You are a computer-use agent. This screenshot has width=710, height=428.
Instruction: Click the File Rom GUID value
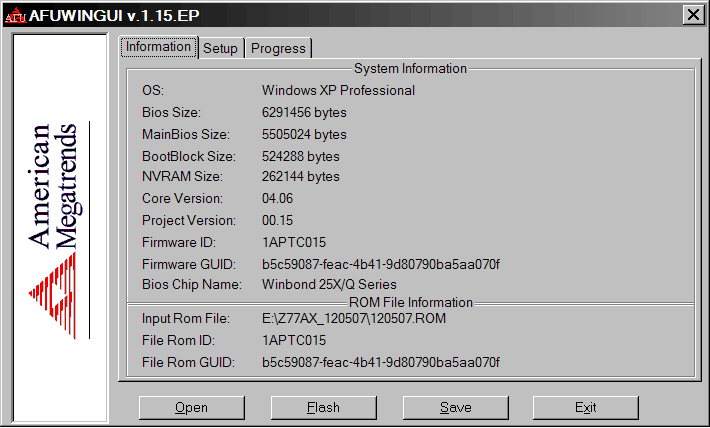tap(380, 361)
